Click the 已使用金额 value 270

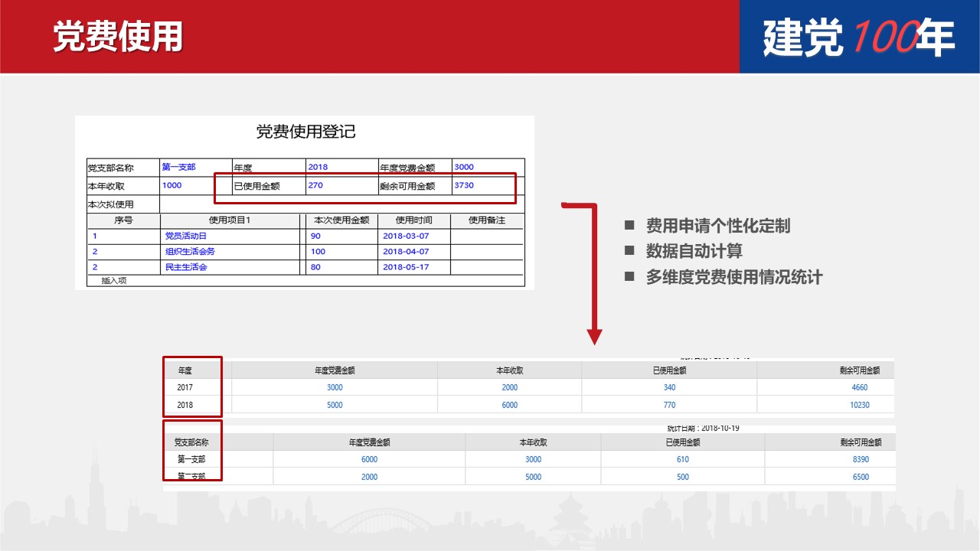(x=315, y=185)
